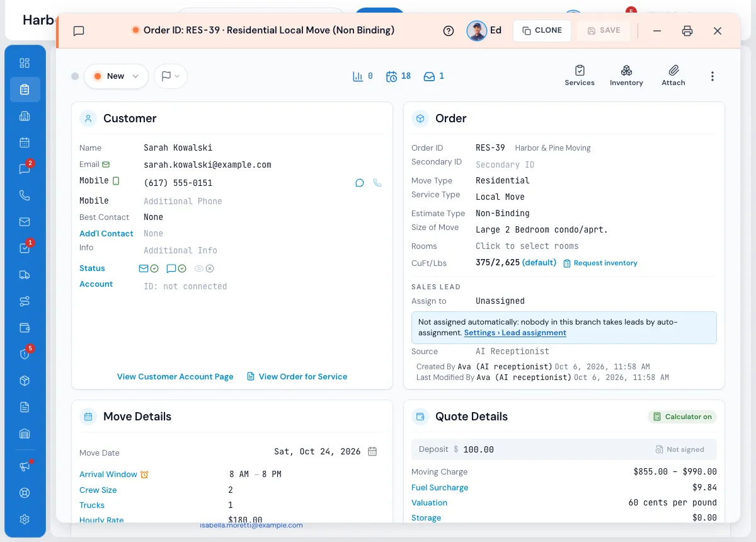Open the order comments icon in header

[x=79, y=31]
